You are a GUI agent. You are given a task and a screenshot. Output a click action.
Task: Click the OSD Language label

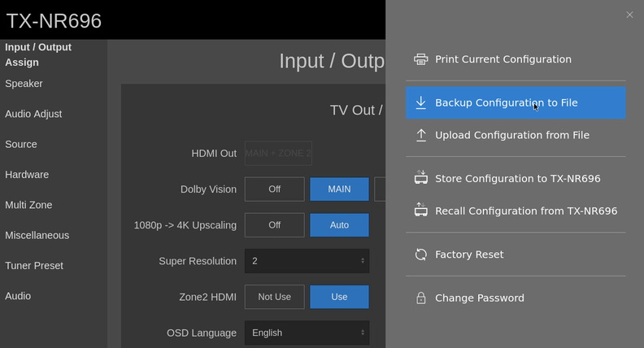(202, 333)
